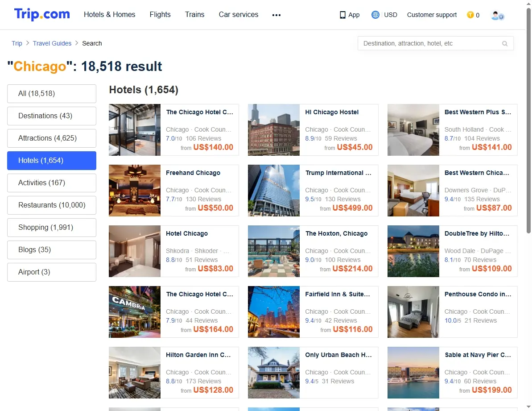This screenshot has width=532, height=411.
Task: Expand the more menu (three dots)
Action: [276, 15]
